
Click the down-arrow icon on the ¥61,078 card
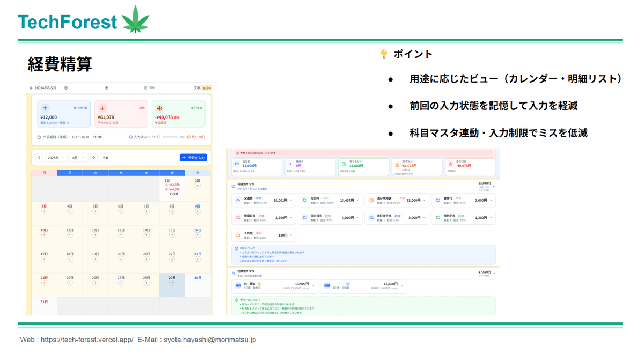pyautogui.click(x=103, y=108)
